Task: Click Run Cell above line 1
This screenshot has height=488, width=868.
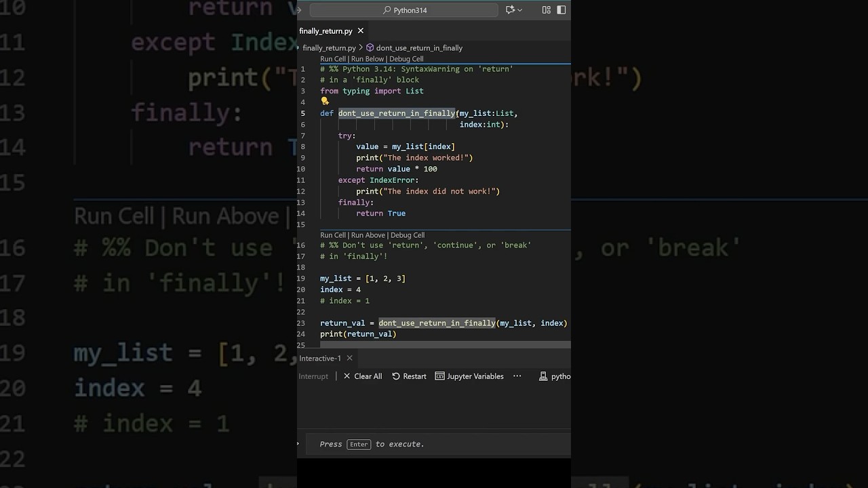Action: click(333, 59)
